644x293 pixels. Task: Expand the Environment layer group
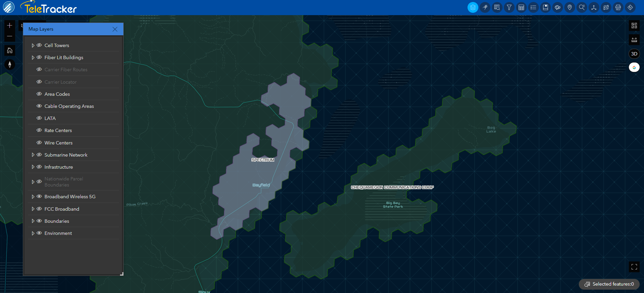(x=33, y=233)
